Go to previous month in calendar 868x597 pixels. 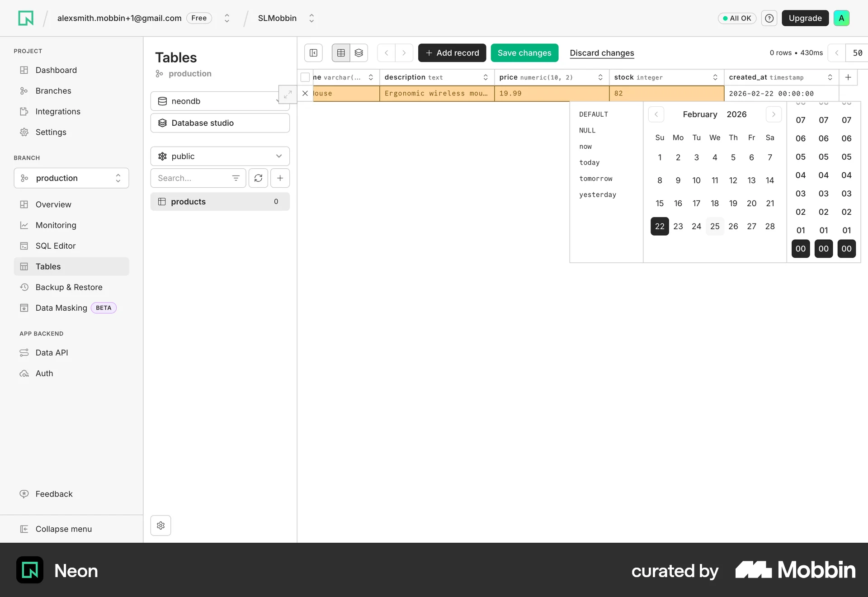tap(656, 114)
